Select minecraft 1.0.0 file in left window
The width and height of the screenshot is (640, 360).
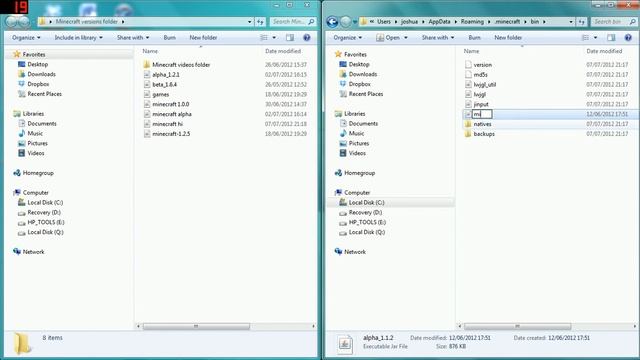(170, 104)
